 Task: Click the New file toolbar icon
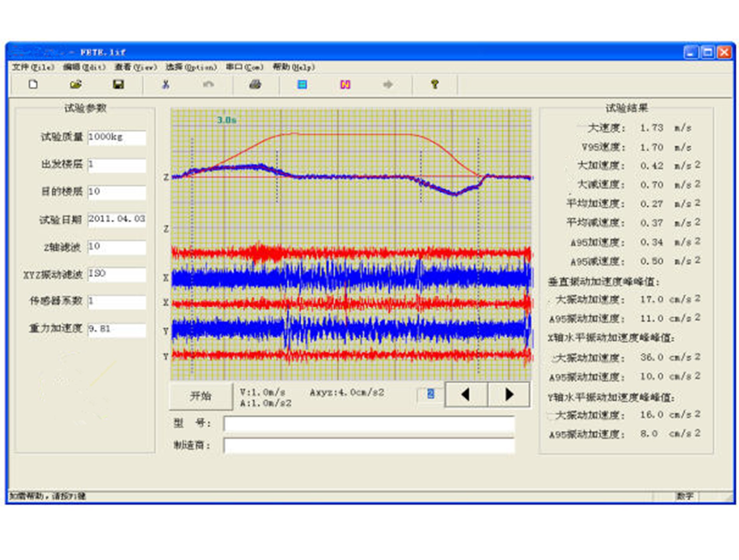33,84
